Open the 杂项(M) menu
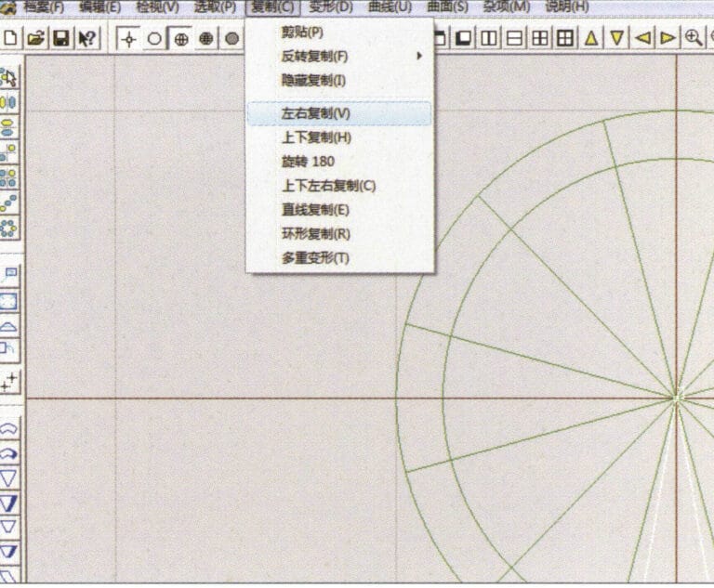Viewport: 714px width, 588px height. tap(506, 7)
